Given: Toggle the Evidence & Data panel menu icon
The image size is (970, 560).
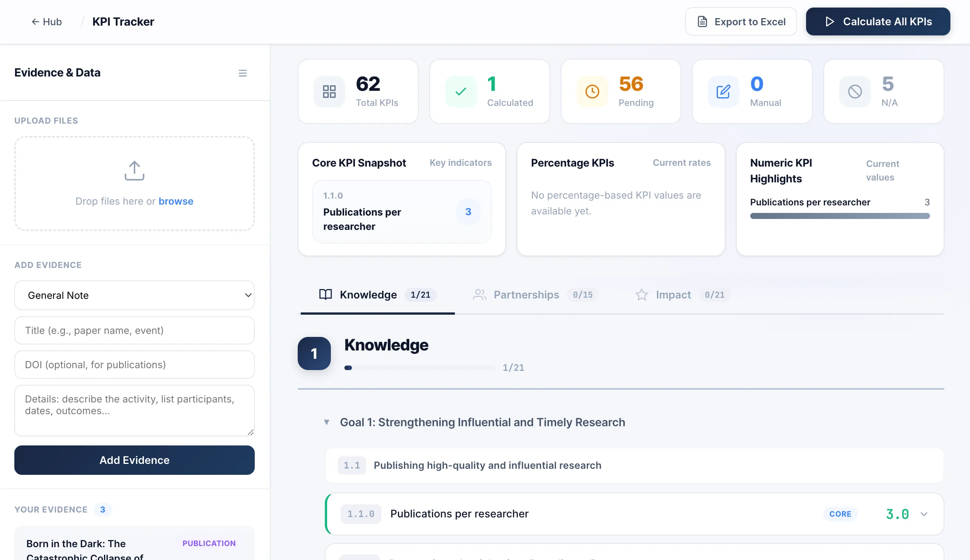Looking at the screenshot, I should (x=242, y=73).
